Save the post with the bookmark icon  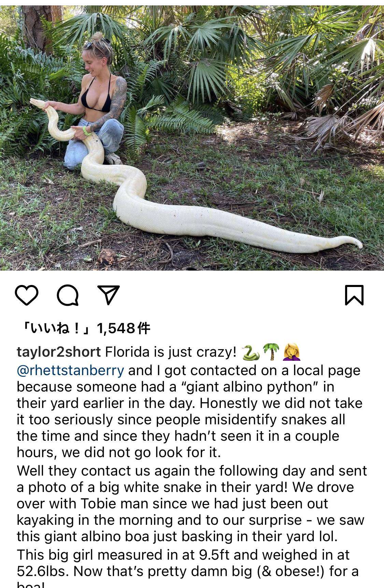coord(354,295)
